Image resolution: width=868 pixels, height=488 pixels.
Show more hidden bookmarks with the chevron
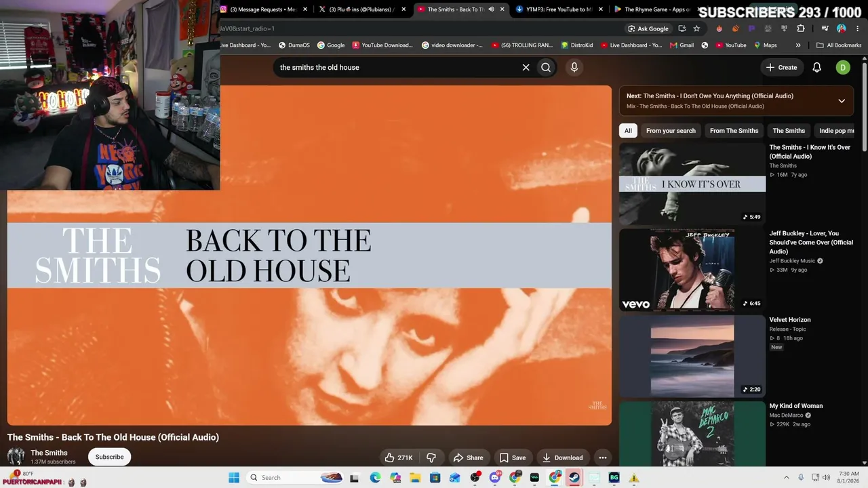[x=798, y=45]
